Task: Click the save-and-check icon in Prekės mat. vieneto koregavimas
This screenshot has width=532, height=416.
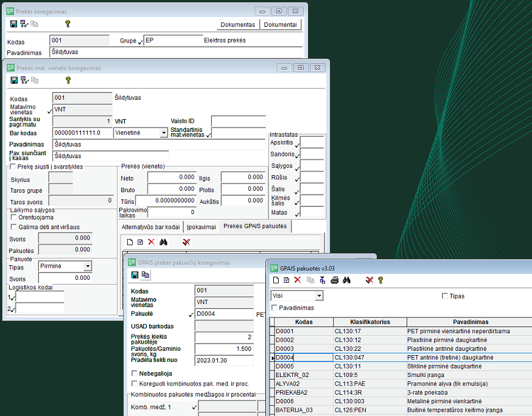Action: click(24, 80)
